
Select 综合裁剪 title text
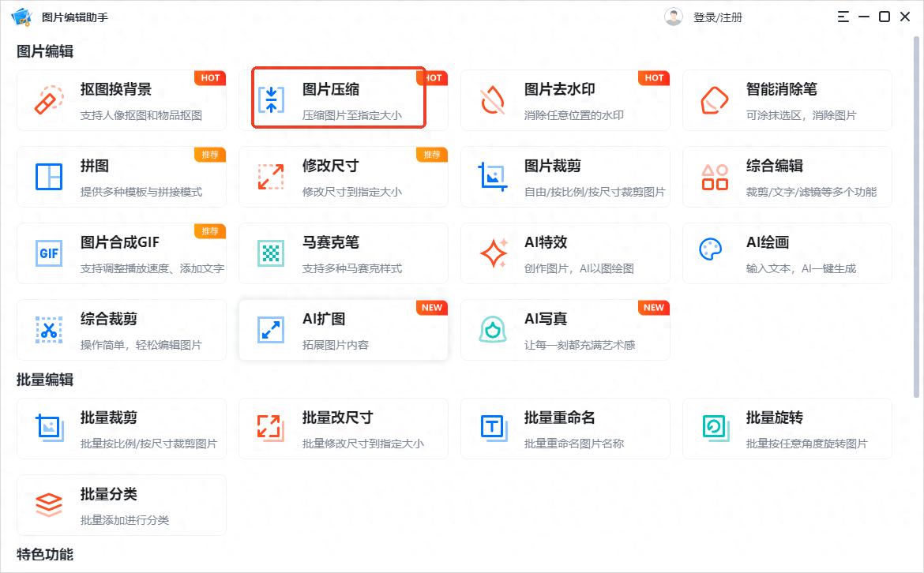click(x=109, y=319)
